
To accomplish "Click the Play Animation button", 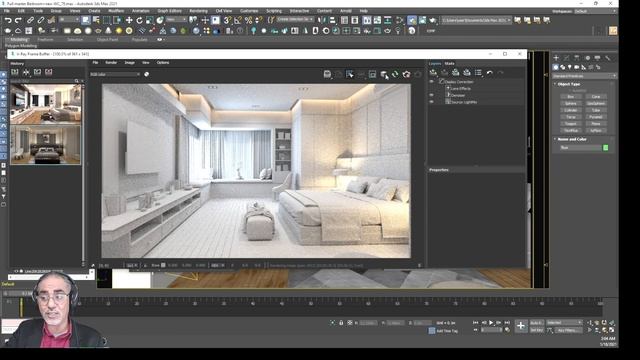I will 491,322.
